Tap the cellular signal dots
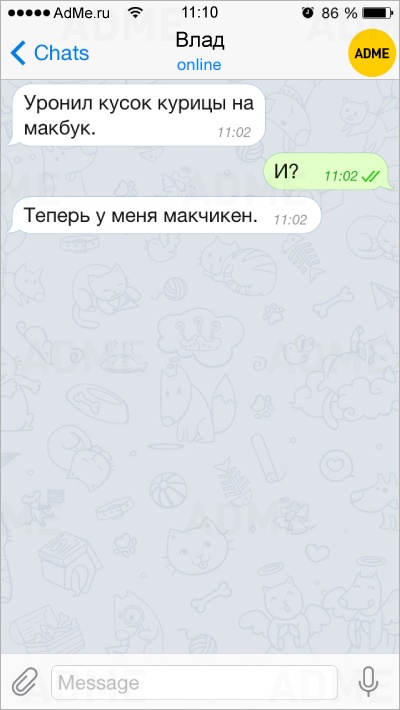This screenshot has width=400, height=710. [x=29, y=13]
